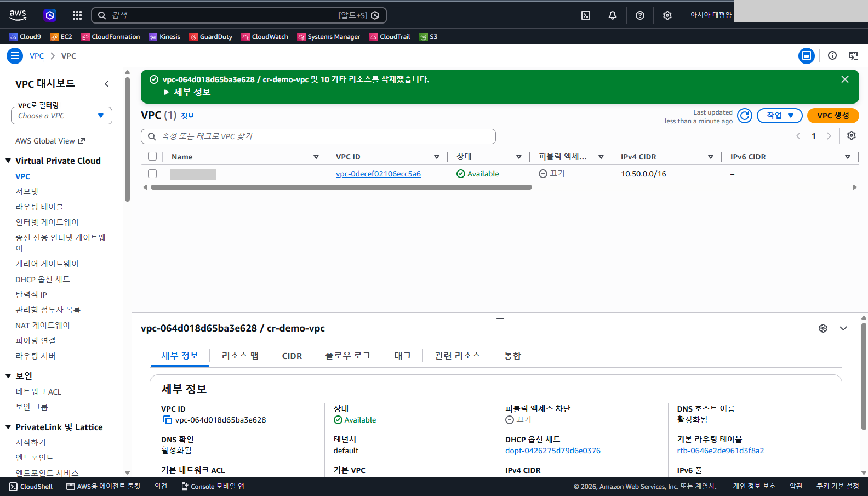Open the AWS console home logo
868x496 pixels.
pos(18,15)
